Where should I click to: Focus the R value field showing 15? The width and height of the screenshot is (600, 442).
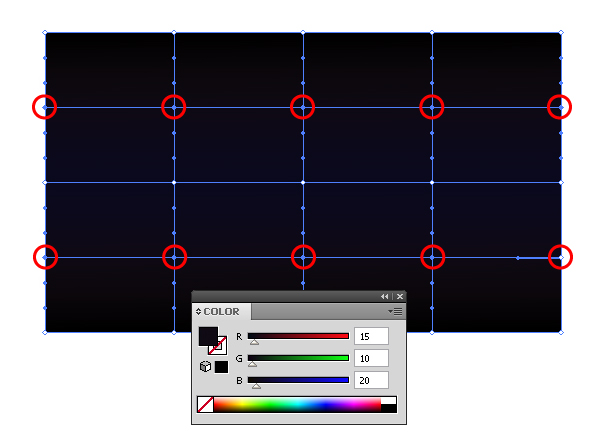coord(371,336)
